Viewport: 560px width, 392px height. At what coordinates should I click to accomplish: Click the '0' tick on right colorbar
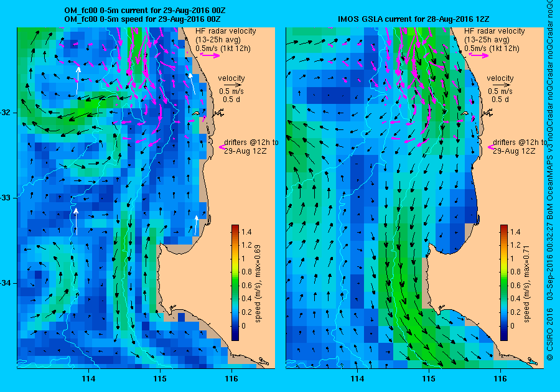click(513, 325)
